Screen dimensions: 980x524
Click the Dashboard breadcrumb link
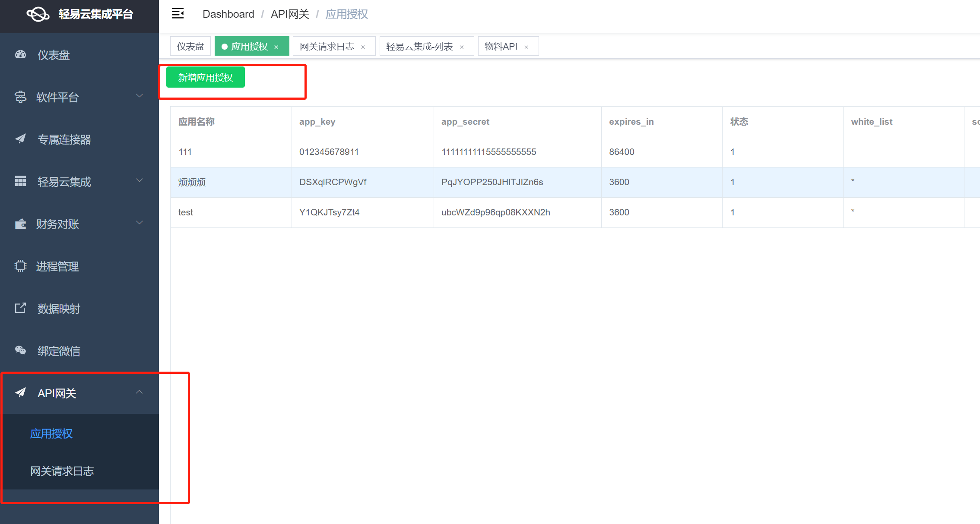pyautogui.click(x=228, y=14)
